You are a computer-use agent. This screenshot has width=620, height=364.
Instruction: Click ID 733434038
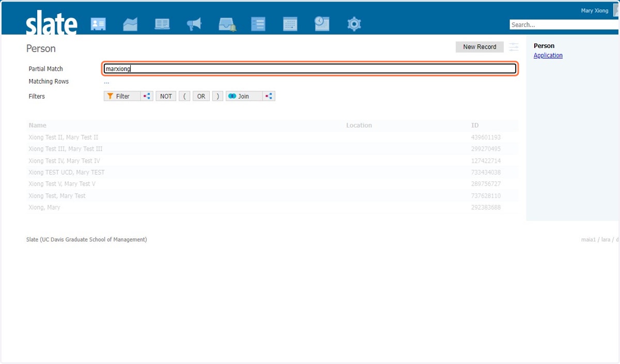click(486, 172)
